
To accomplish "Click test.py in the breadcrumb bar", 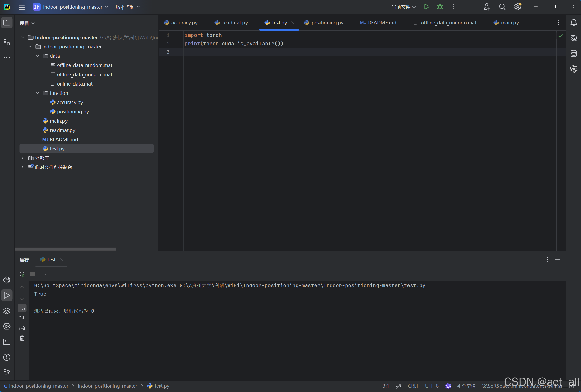I will coord(161,386).
